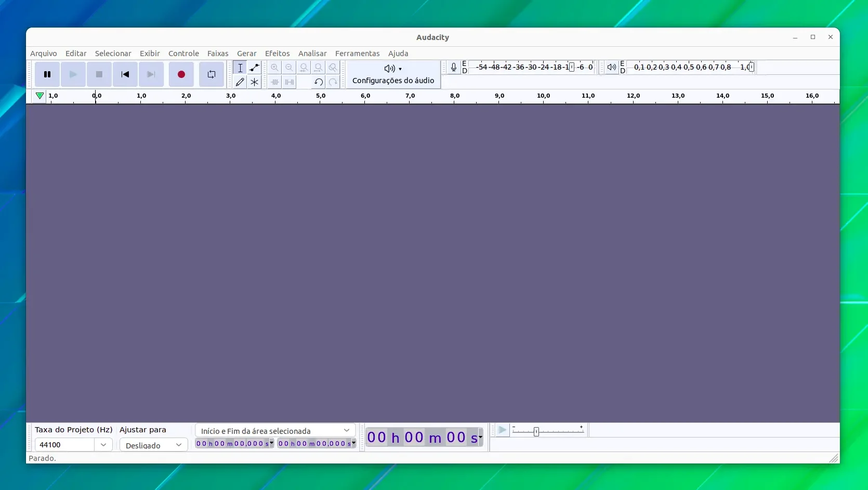Open the Controle menu
The image size is (868, 490).
tap(183, 54)
